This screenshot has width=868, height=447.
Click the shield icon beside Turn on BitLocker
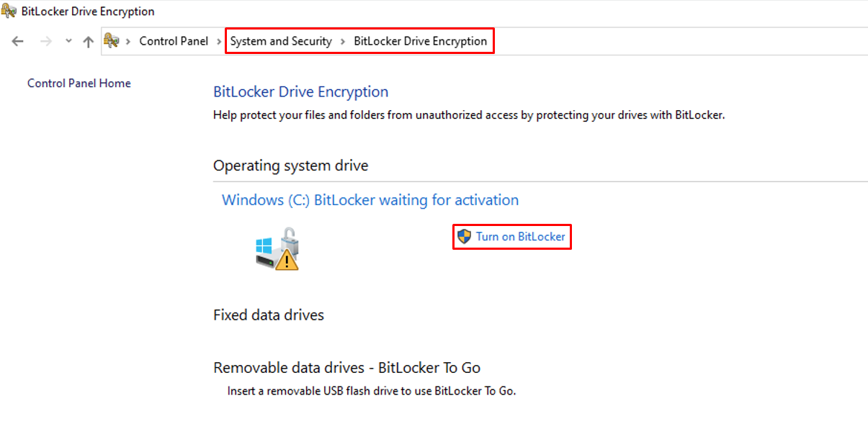[x=465, y=236]
